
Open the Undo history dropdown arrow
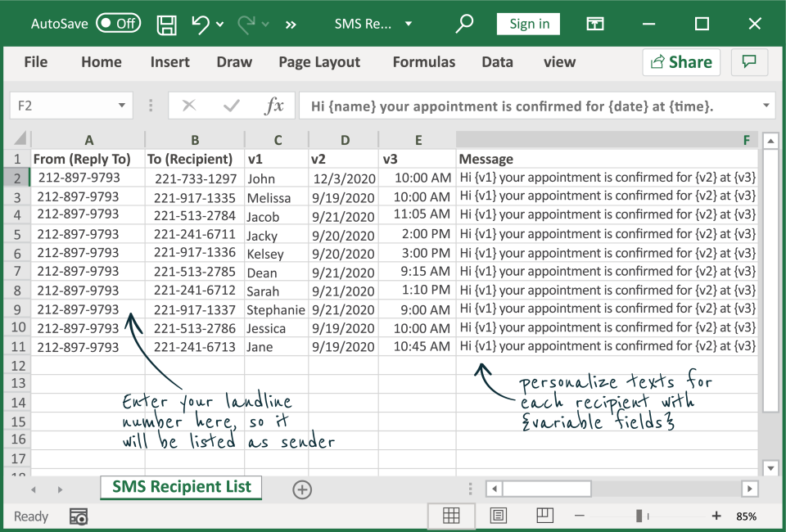coord(220,25)
